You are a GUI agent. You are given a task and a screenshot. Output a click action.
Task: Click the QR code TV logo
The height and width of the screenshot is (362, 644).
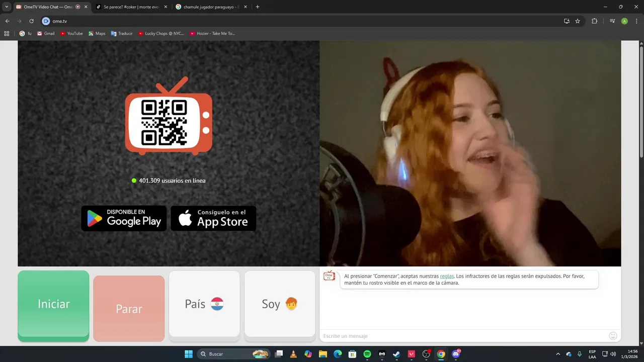(169, 116)
